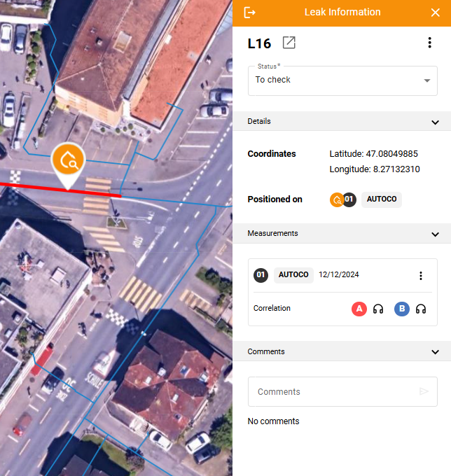
Task: Open L16 in external view icon
Action: coord(289,43)
